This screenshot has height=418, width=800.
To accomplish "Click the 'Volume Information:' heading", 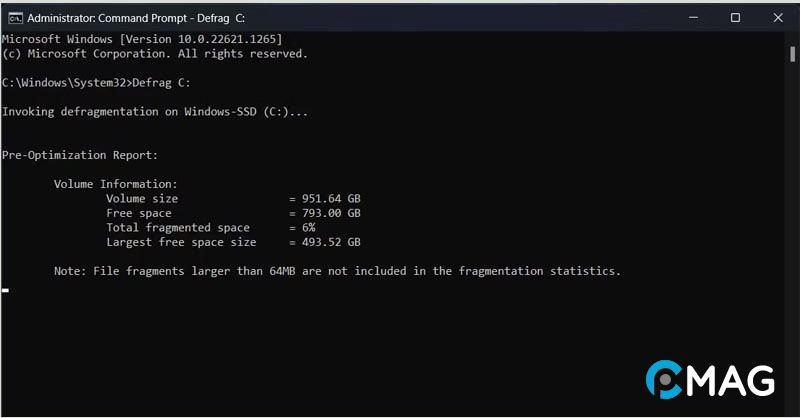I will point(115,184).
